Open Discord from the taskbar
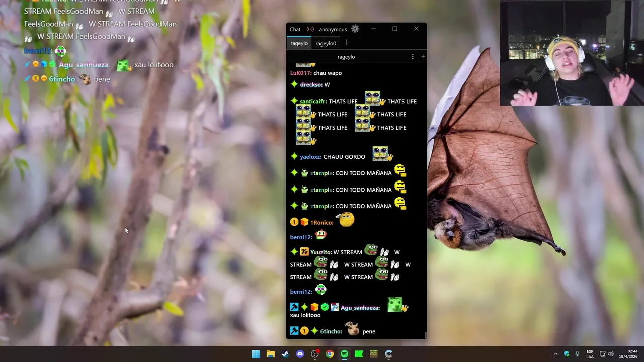Screen dimensions: 644x362 coord(300,354)
